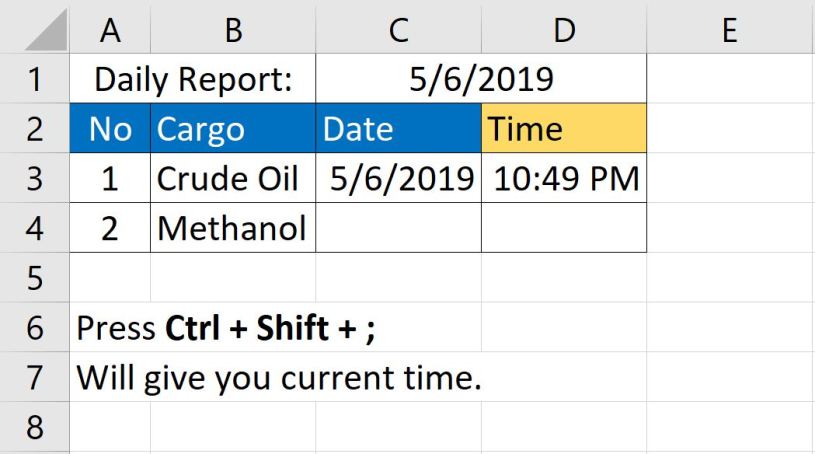Select row 8 header
815x454 pixels.
pyautogui.click(x=35, y=427)
